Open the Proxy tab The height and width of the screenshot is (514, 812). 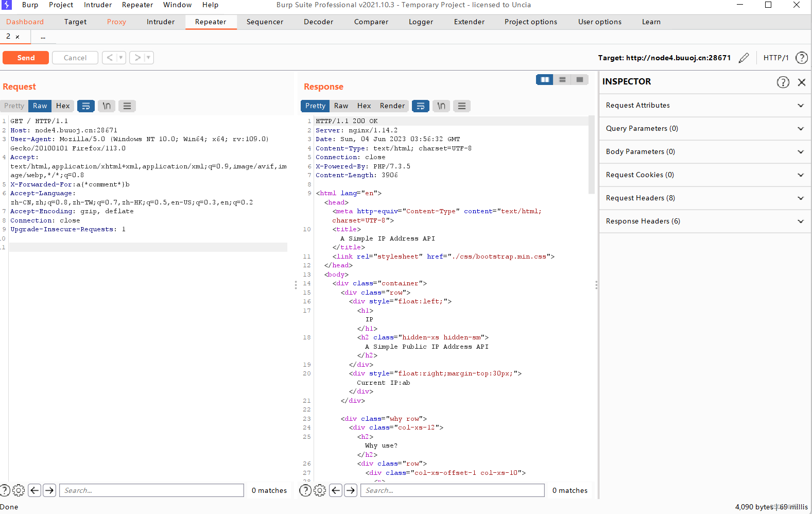[x=116, y=22]
